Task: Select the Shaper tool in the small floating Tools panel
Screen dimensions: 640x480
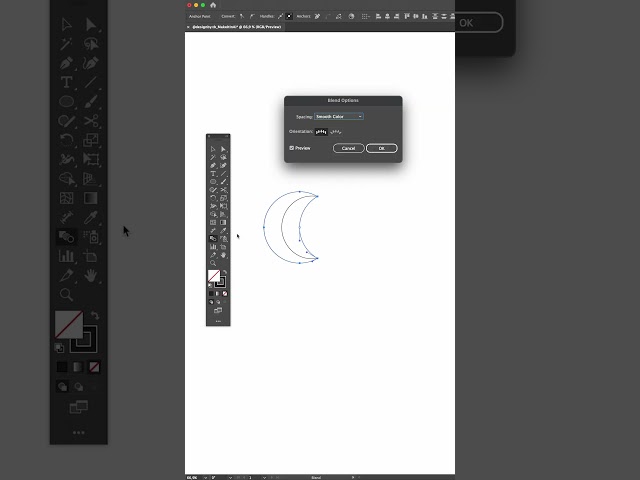Action: [x=213, y=190]
